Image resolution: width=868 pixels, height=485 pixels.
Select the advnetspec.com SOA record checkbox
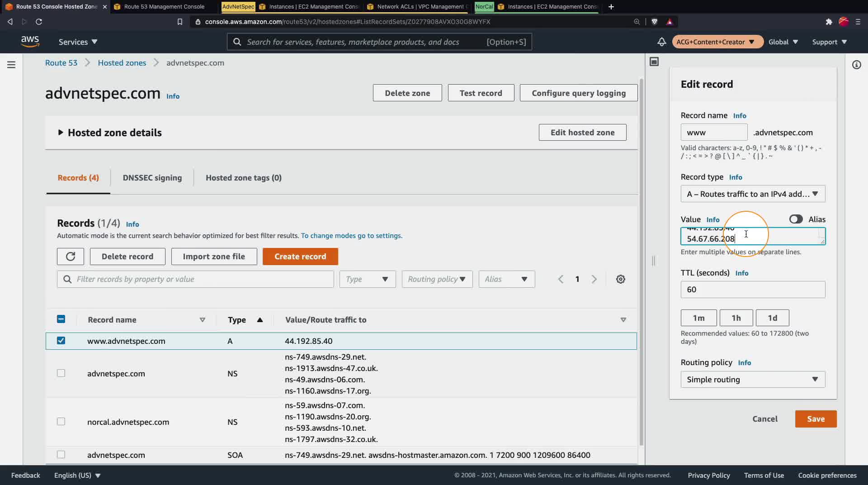[61, 455]
